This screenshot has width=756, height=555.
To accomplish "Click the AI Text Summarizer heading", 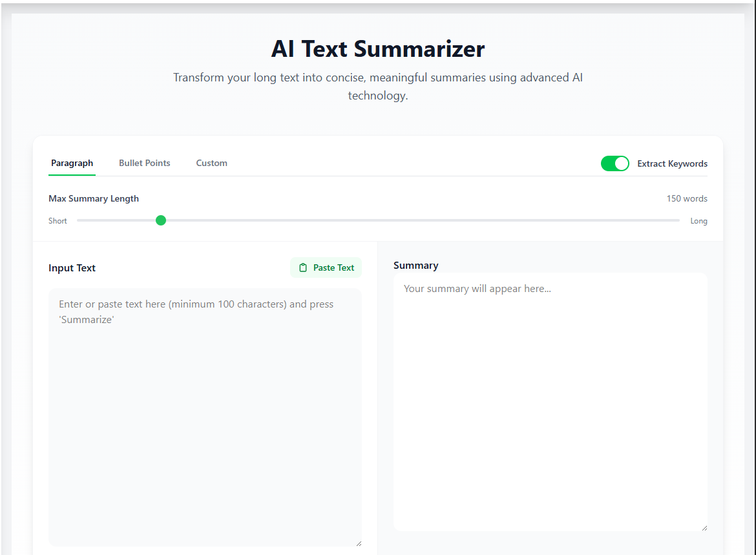I will 377,48.
